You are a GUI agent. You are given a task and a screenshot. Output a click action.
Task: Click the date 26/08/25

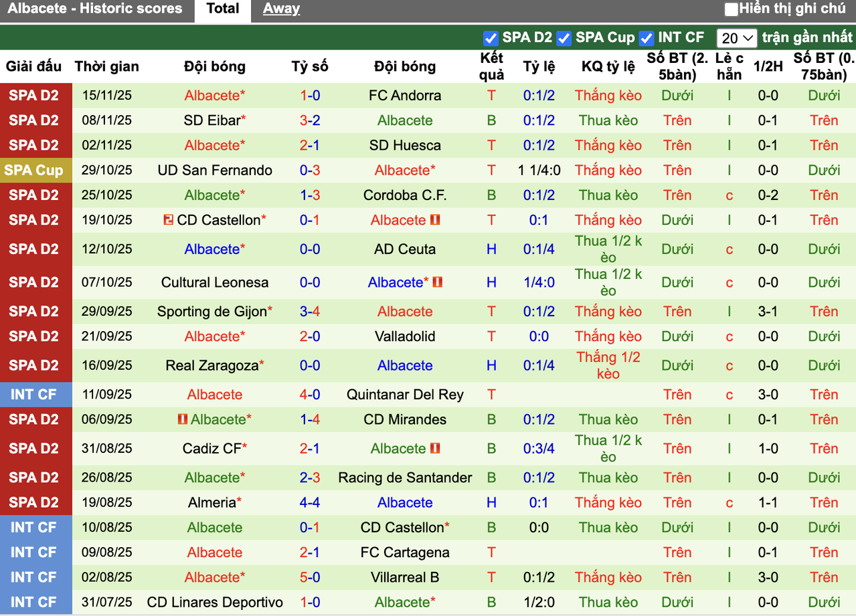(x=107, y=478)
